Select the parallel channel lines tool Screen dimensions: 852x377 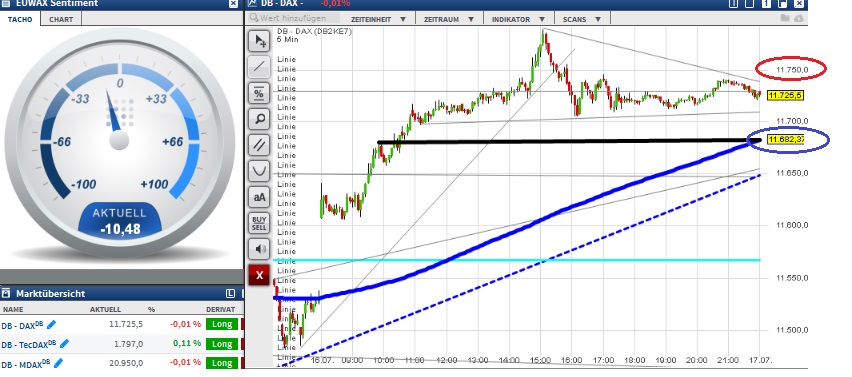[x=260, y=145]
